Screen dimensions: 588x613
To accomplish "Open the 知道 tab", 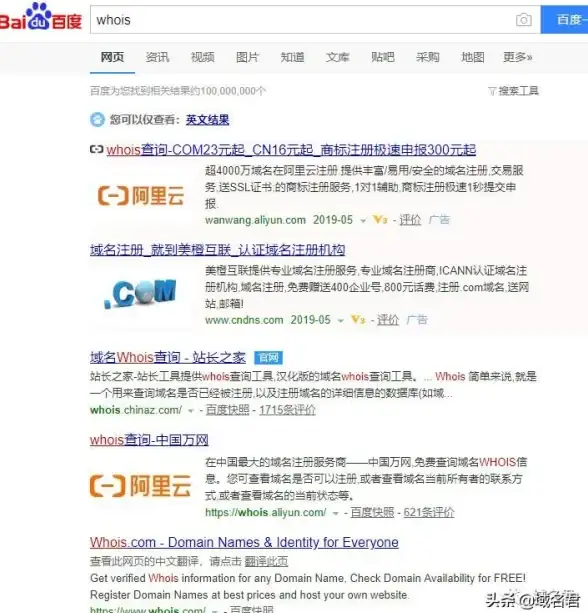I will [292, 57].
